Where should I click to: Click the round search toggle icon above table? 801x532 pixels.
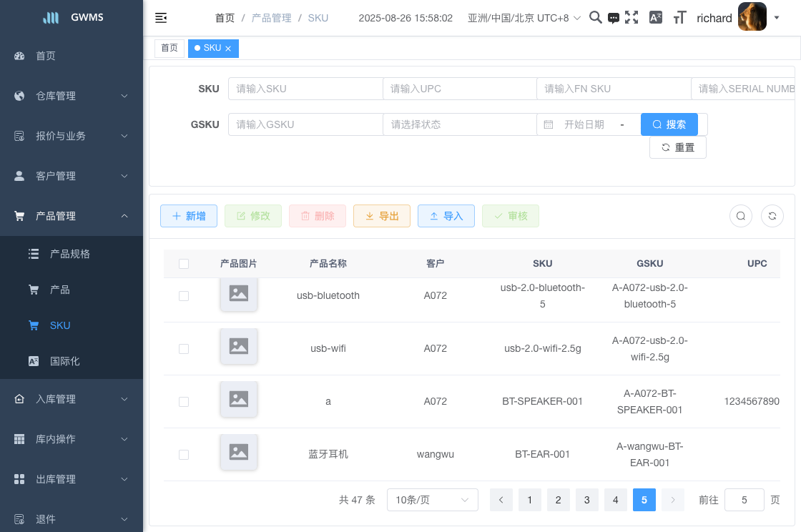click(x=741, y=216)
